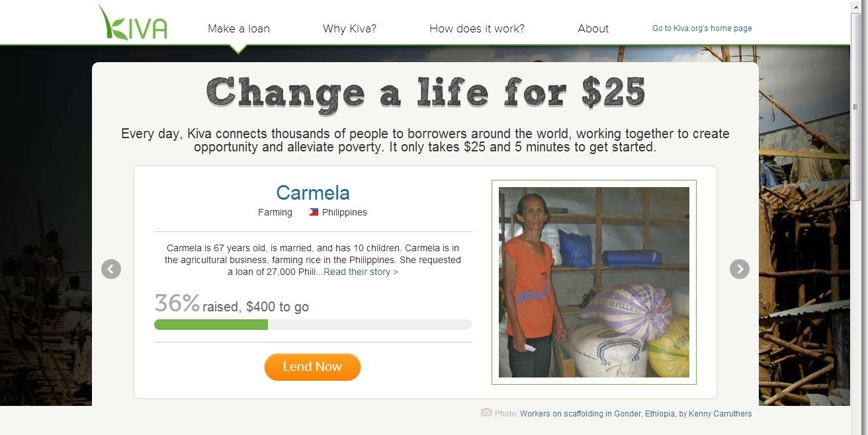Viewport: 868px width, 435px height.
Task: Show the previous borrower with left arrow
Action: tap(111, 269)
